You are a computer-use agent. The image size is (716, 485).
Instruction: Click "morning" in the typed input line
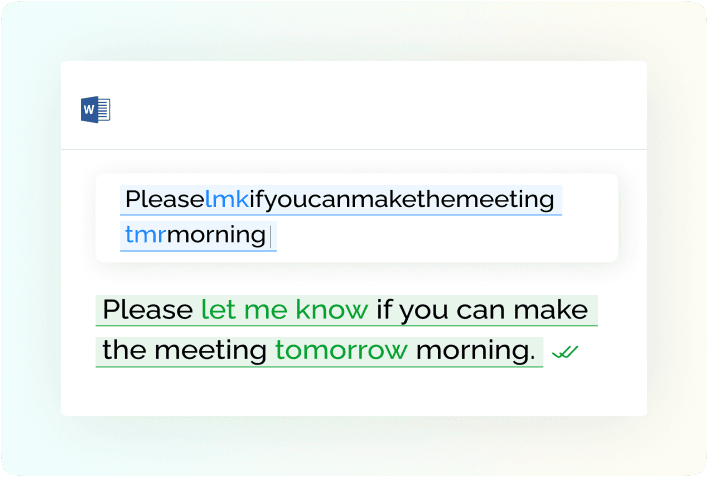tap(216, 236)
